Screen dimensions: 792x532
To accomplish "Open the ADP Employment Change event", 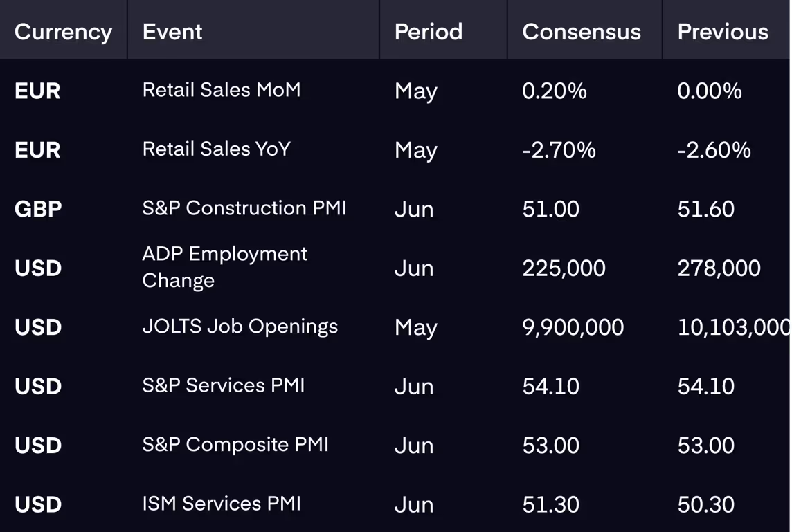I will 224,267.
